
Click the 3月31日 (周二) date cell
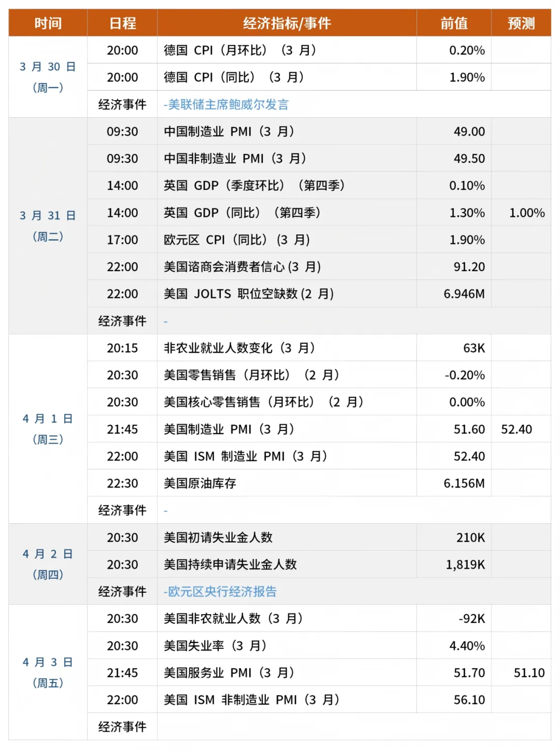click(x=48, y=226)
